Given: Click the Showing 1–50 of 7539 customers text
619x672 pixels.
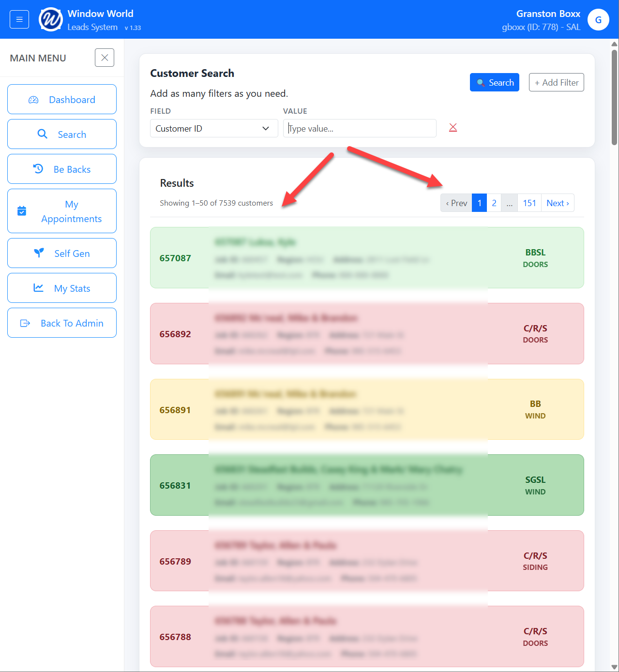Looking at the screenshot, I should pyautogui.click(x=216, y=203).
